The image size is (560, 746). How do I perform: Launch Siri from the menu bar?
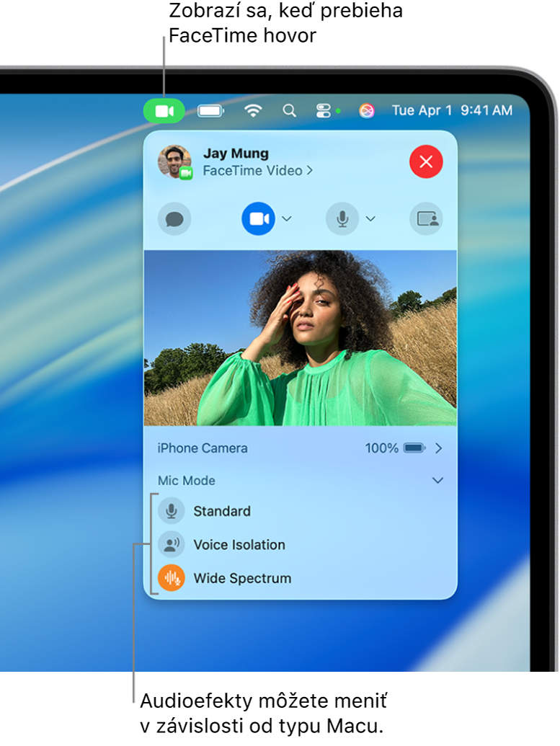coord(366,111)
